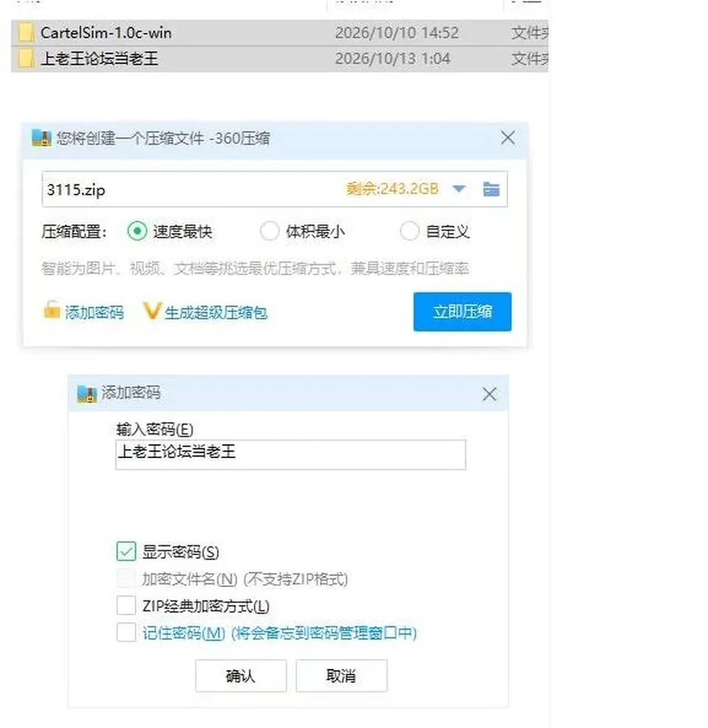Open the browse-folder icon beside 3115.zip
The width and height of the screenshot is (708, 728).
tap(491, 189)
